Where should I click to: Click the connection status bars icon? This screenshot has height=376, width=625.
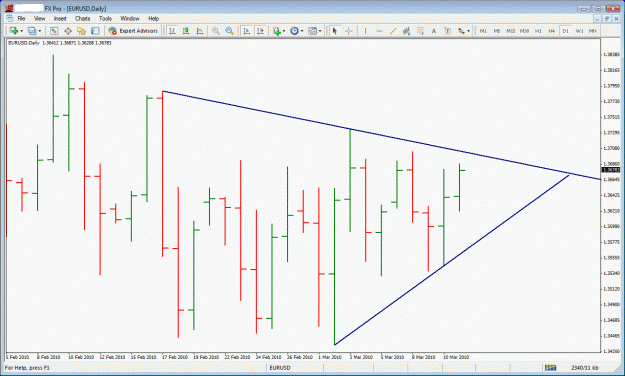click(x=550, y=368)
